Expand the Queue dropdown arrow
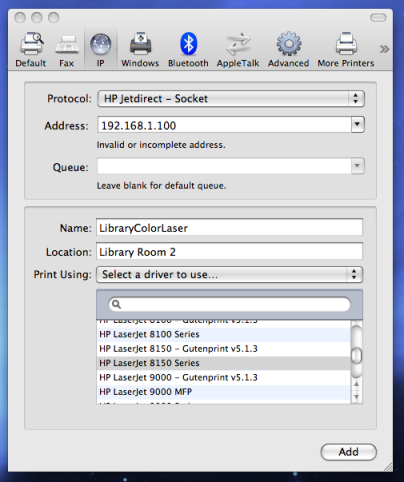Screen dimensions: 404x482 (x=358, y=166)
